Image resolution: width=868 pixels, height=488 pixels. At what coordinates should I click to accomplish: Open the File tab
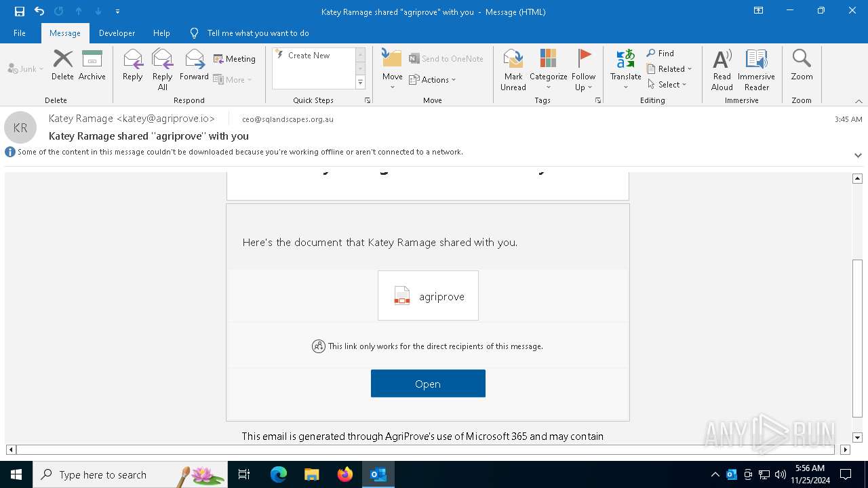click(x=20, y=33)
